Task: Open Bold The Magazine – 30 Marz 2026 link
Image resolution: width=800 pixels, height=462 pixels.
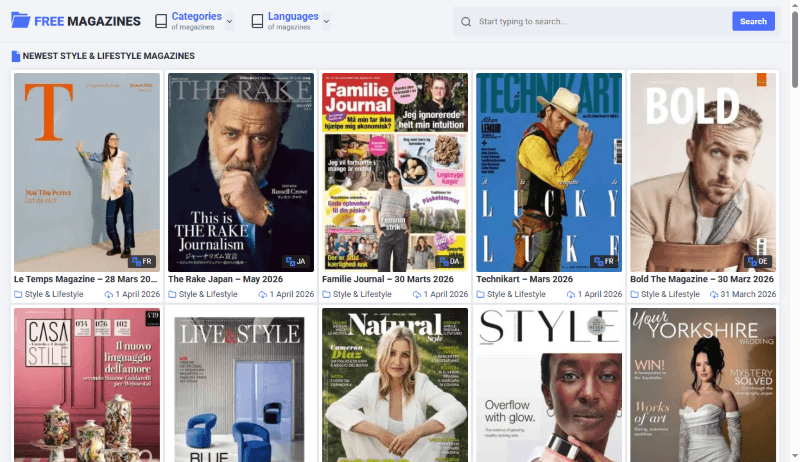Action: point(702,279)
